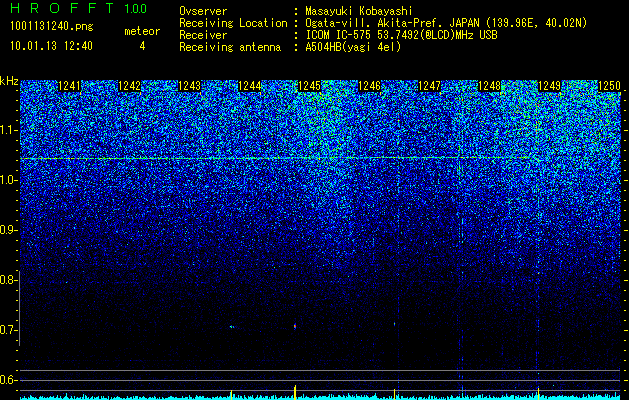Click the red meteor echo near 1245

pos(295,326)
